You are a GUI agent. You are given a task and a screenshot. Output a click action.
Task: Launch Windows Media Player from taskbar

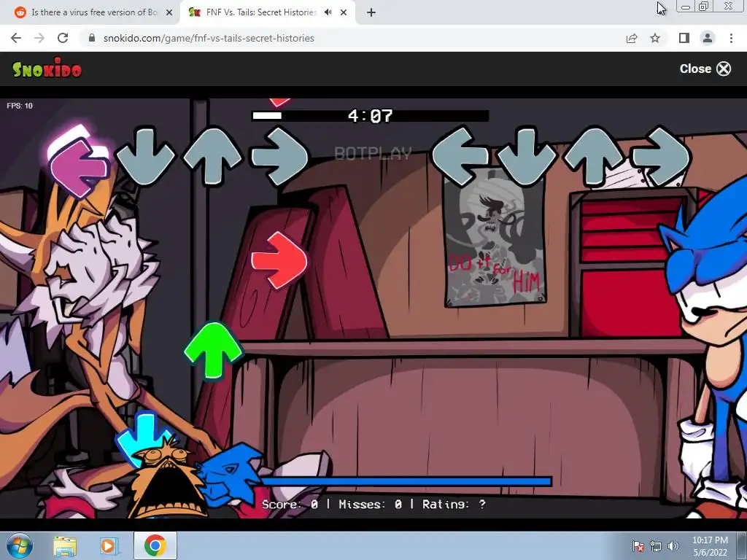[108, 545]
